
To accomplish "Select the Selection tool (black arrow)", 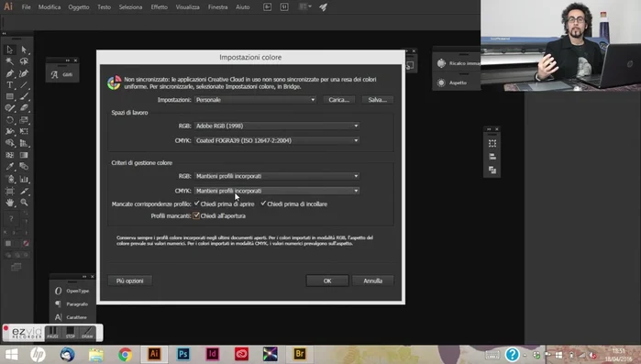I will [x=9, y=50].
